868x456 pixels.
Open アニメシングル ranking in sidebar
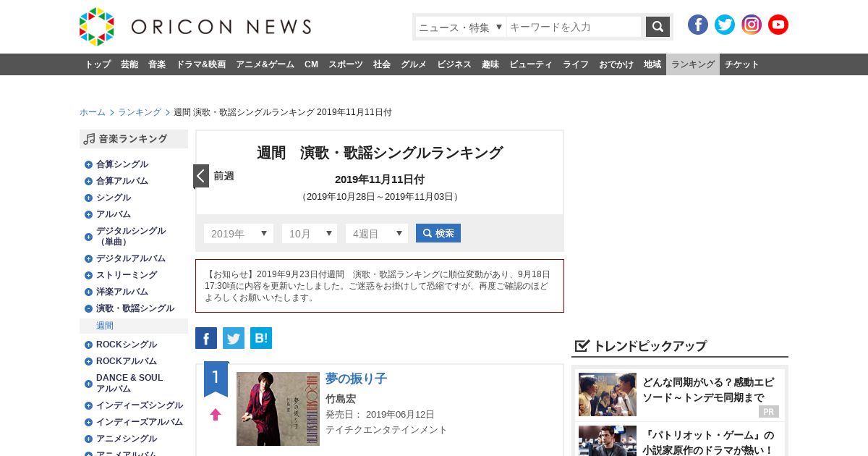[x=127, y=439]
